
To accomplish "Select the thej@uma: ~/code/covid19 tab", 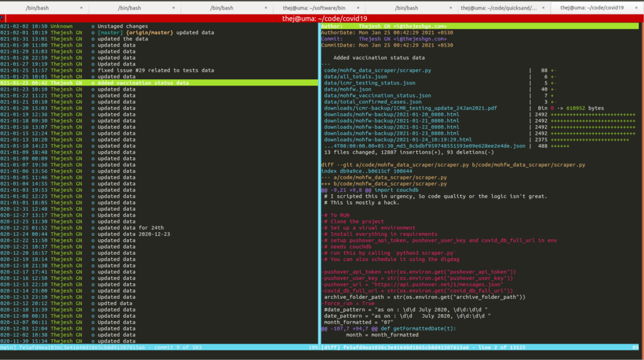I will click(592, 8).
